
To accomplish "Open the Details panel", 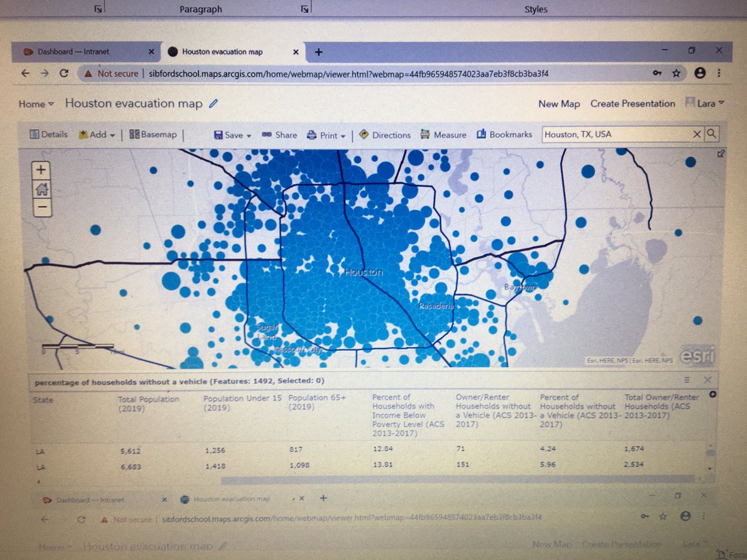I will (49, 134).
